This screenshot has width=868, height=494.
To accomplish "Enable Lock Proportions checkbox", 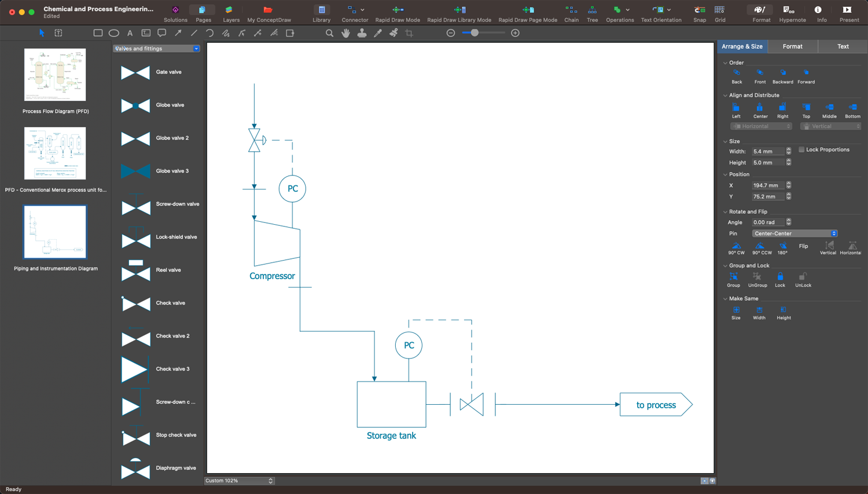I will coord(801,150).
